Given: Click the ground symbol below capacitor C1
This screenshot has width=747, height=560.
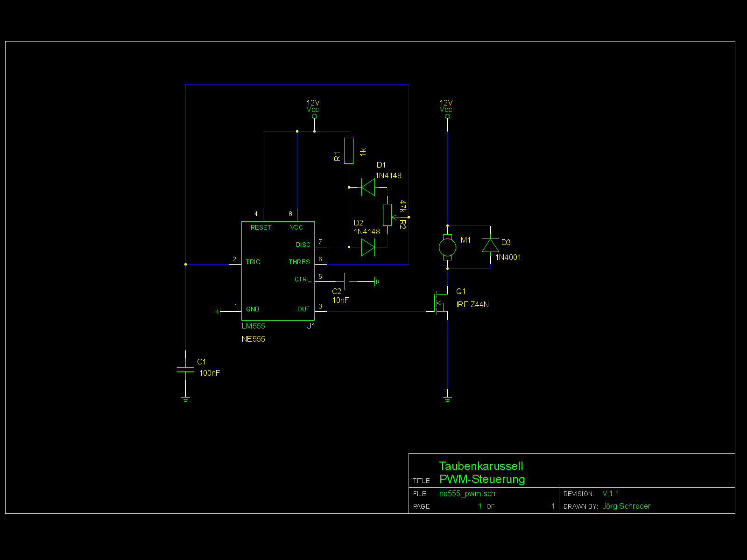Looking at the screenshot, I should pyautogui.click(x=185, y=399).
